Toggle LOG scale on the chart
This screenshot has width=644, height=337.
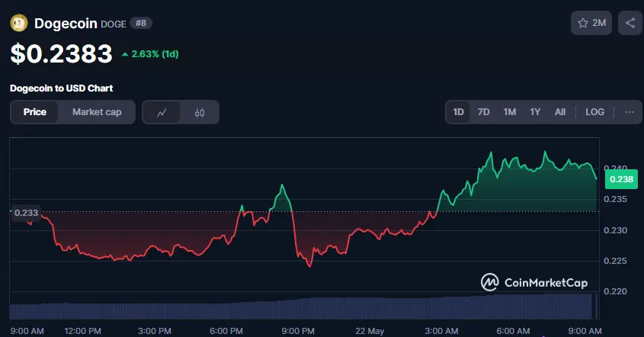point(594,112)
